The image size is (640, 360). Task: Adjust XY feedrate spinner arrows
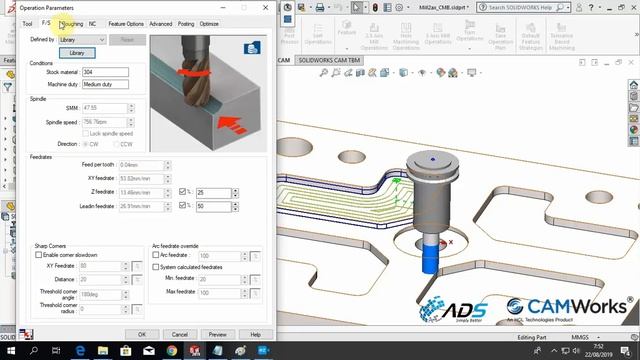pos(167,179)
